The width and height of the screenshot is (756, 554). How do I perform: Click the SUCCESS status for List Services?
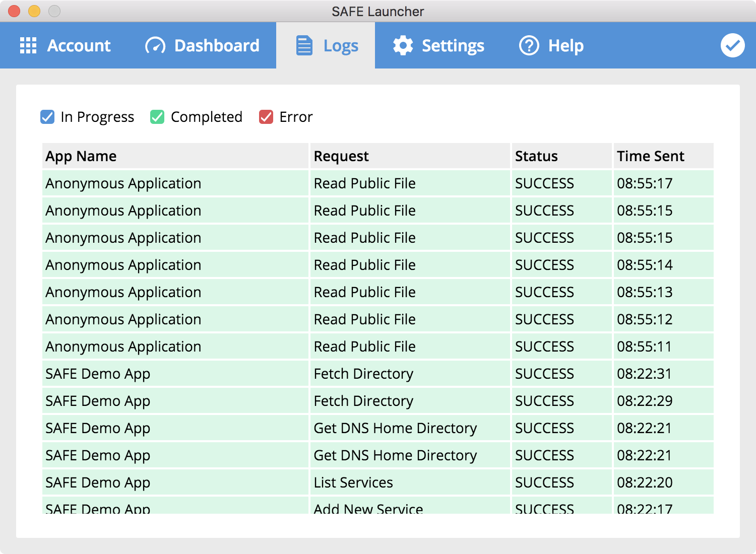[562, 482]
